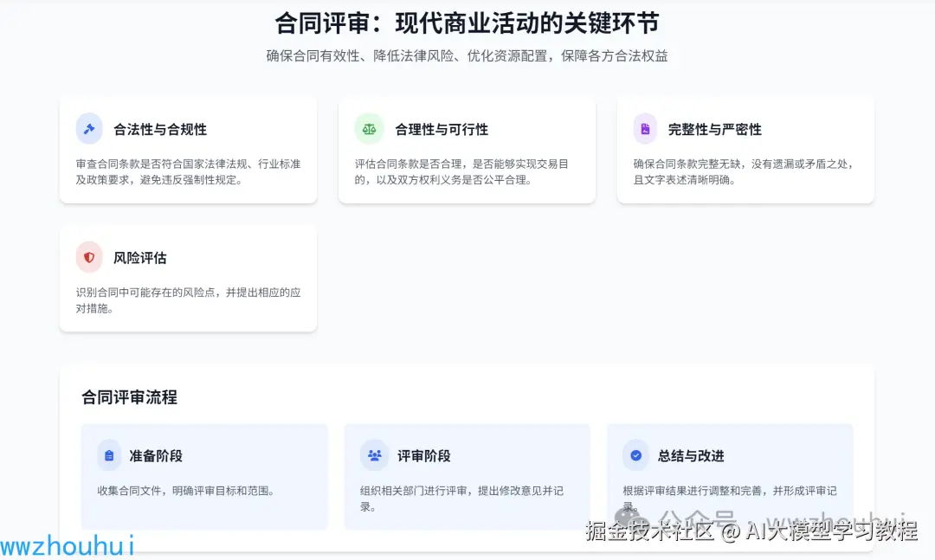
Task: Click the subtitle text under the title
Action: 467,56
